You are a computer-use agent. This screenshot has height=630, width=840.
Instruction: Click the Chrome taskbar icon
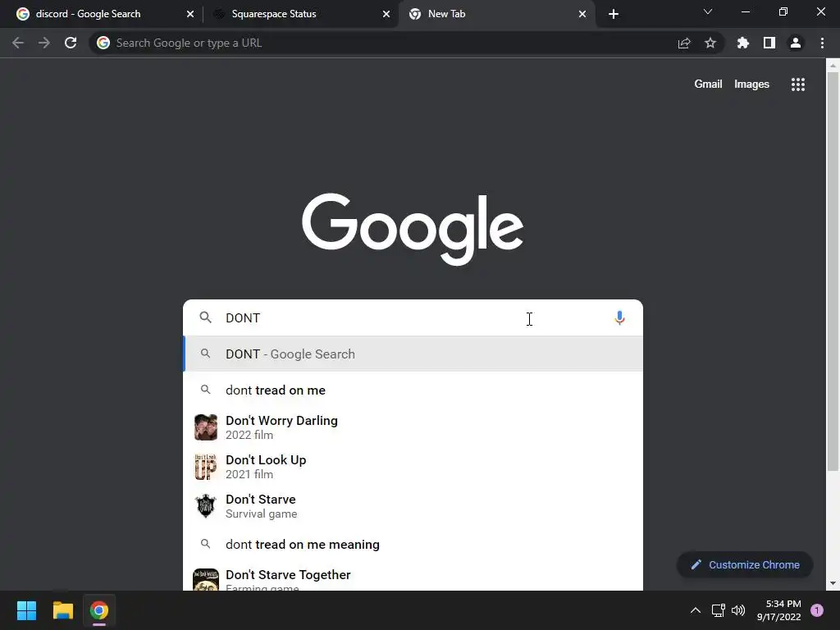pyautogui.click(x=99, y=610)
